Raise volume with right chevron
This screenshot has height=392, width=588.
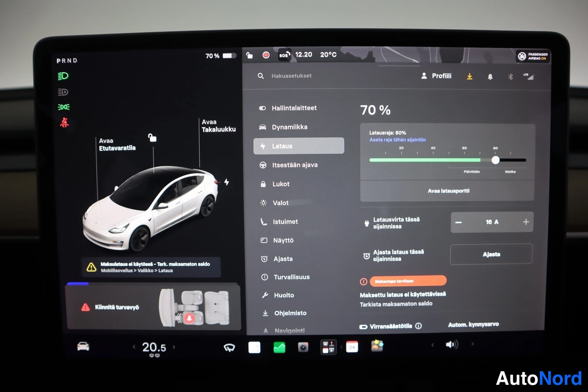coord(472,344)
